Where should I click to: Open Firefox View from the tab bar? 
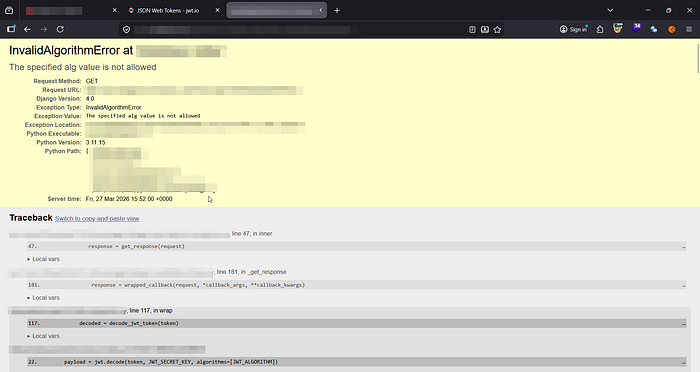click(9, 10)
